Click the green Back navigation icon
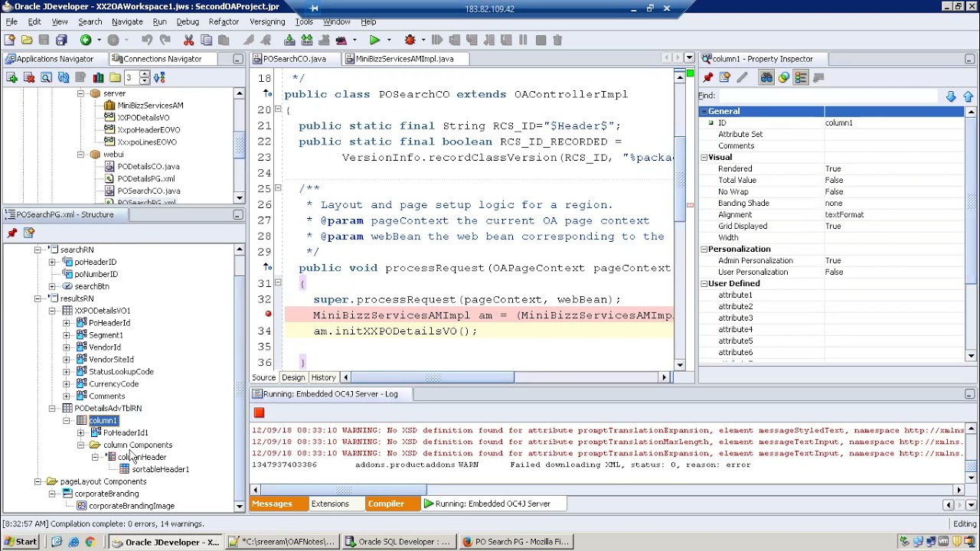This screenshot has width=980, height=551. (x=86, y=40)
